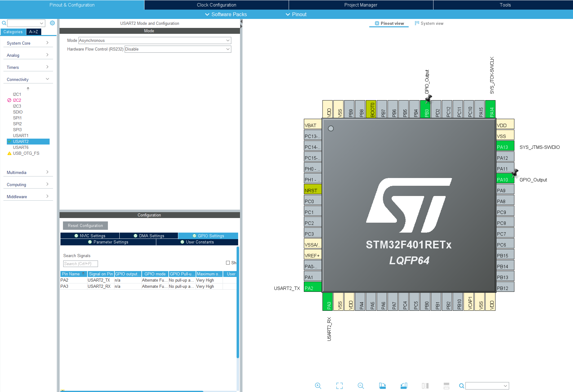
Task: Open the Software Packs menu
Action: click(x=226, y=14)
